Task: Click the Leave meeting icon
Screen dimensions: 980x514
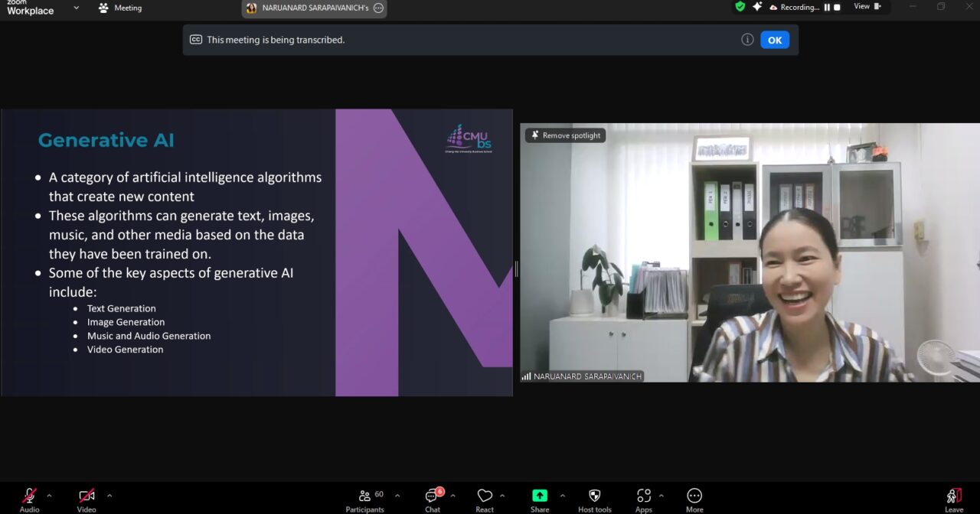Action: [953, 497]
